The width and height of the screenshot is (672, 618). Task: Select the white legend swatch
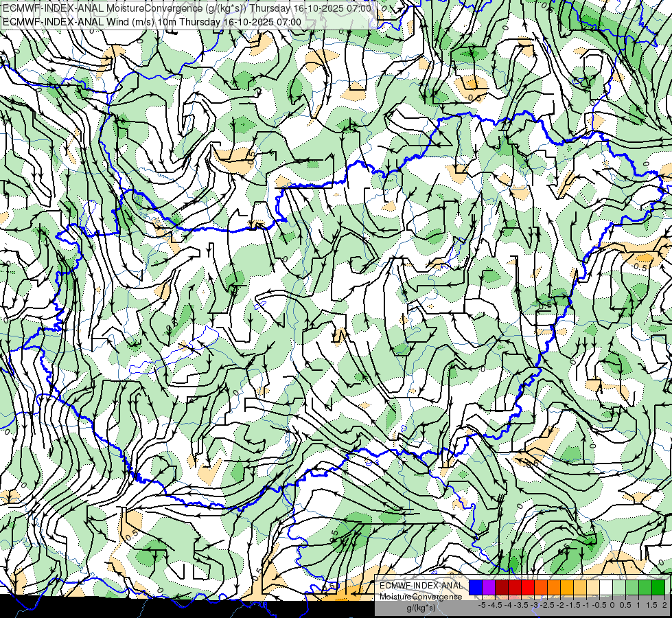coord(606,588)
